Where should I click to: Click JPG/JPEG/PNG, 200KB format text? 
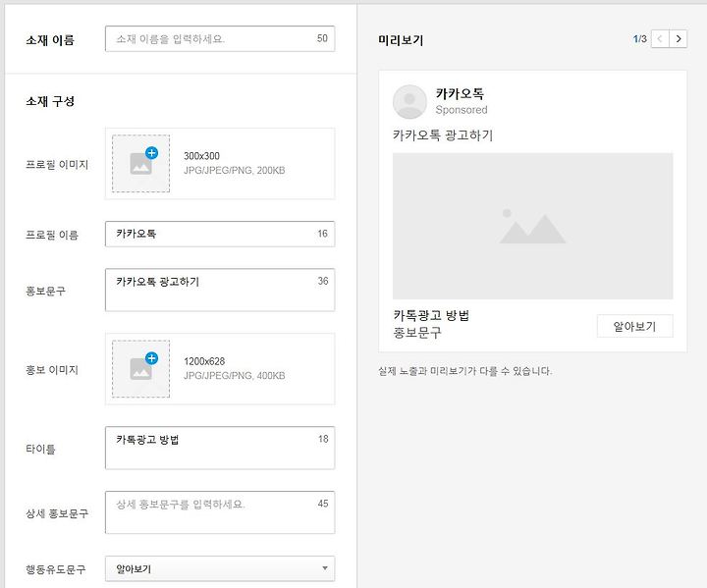pyautogui.click(x=235, y=171)
